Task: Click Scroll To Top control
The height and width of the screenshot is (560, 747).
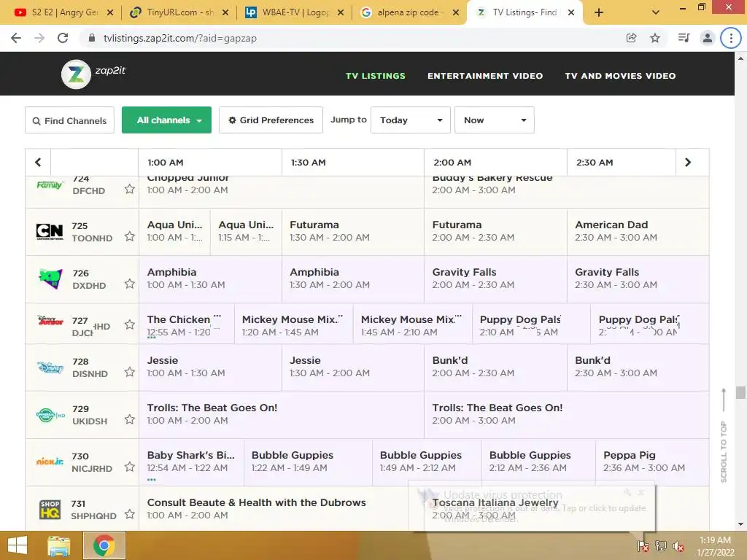Action: pos(724,435)
